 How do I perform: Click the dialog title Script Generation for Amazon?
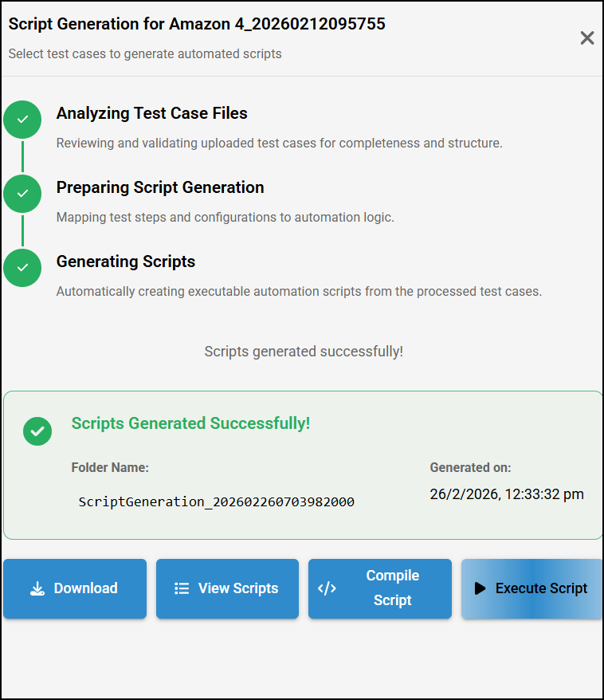point(197,24)
